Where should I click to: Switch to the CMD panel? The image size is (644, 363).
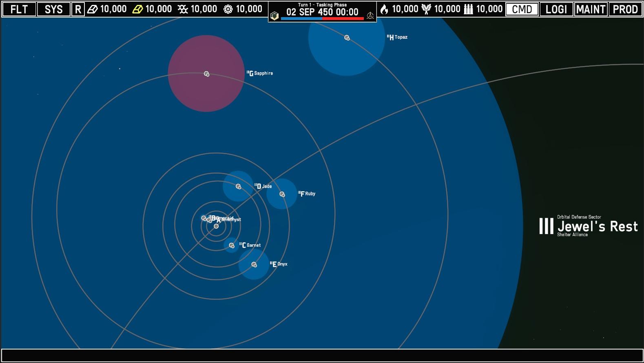point(522,9)
